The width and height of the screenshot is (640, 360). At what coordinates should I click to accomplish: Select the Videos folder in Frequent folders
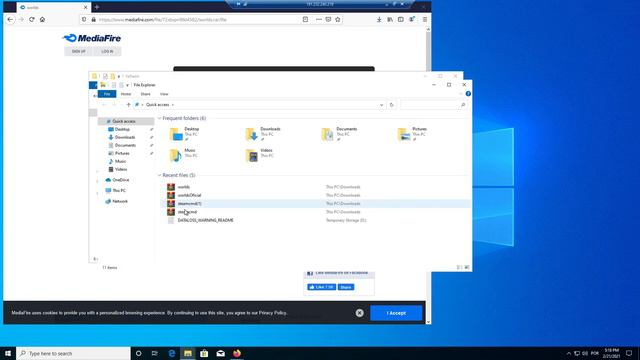click(259, 155)
